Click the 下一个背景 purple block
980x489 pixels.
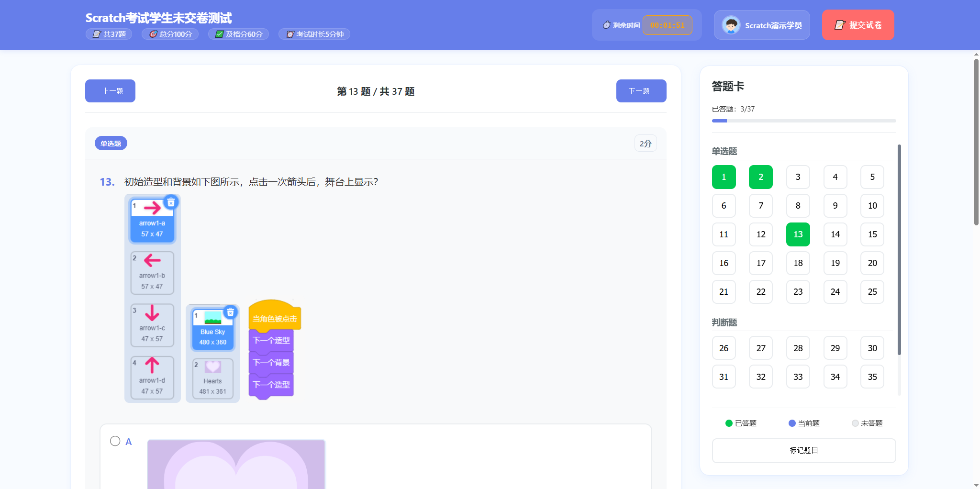[x=271, y=363]
